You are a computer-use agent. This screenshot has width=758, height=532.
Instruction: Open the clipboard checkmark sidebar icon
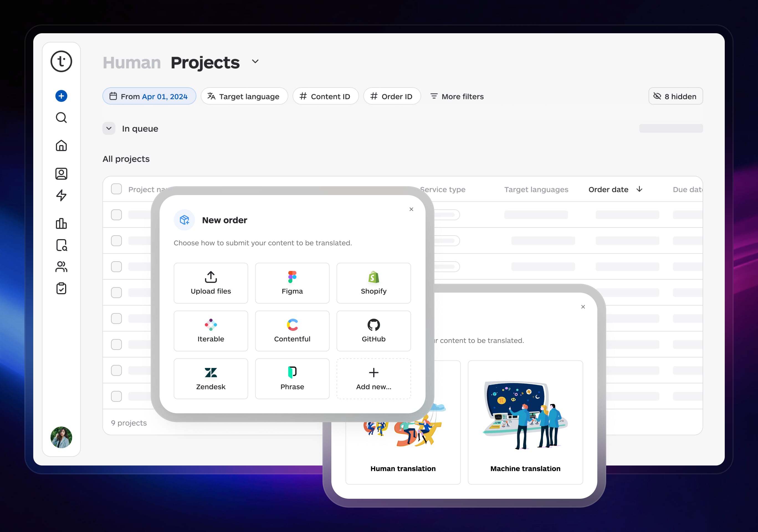click(61, 288)
